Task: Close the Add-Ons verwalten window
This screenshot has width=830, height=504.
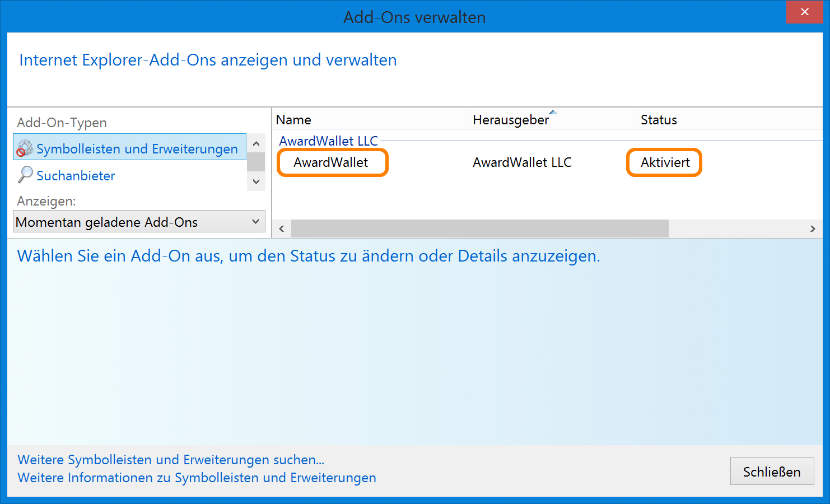Action: pyautogui.click(x=804, y=12)
